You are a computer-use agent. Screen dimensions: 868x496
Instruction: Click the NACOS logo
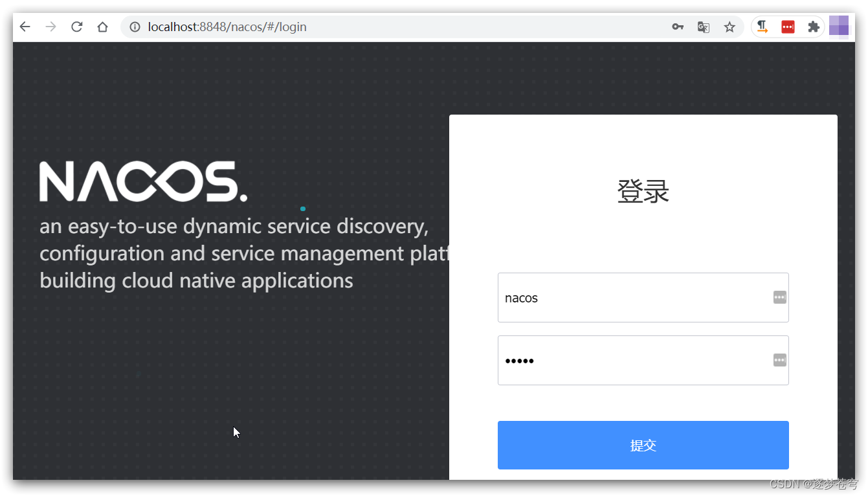pos(142,181)
